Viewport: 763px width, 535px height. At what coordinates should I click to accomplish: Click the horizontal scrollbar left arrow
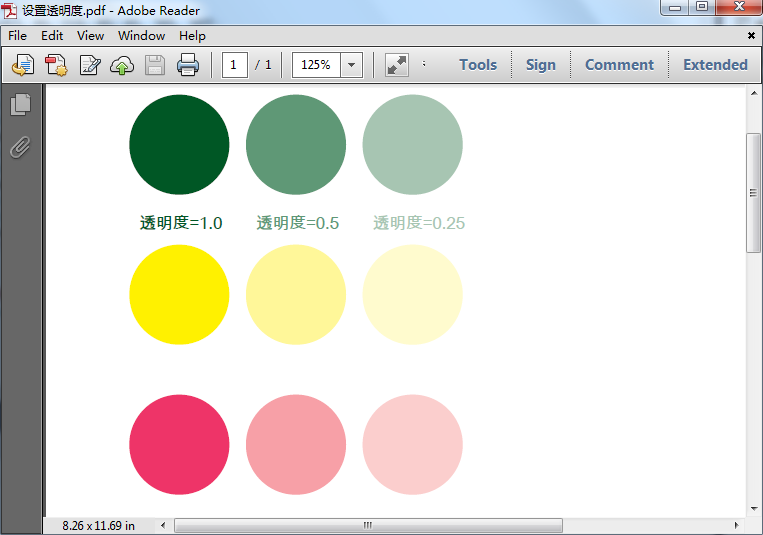163,525
